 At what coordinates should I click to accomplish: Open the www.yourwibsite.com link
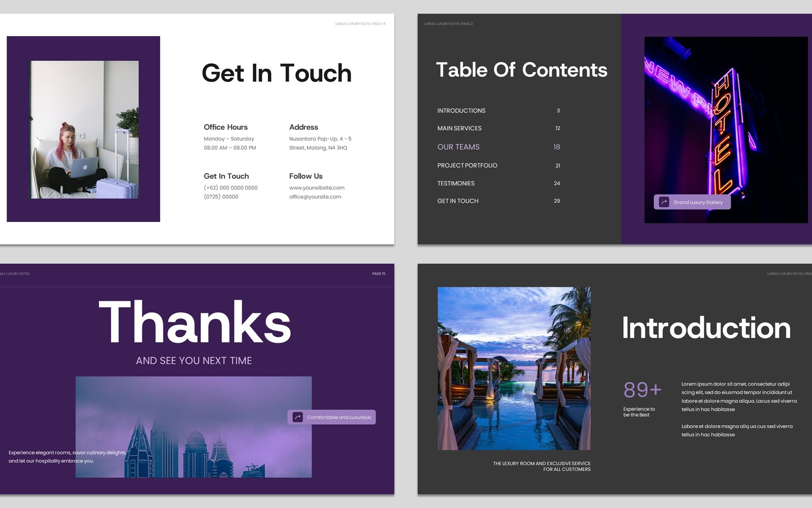(317, 188)
